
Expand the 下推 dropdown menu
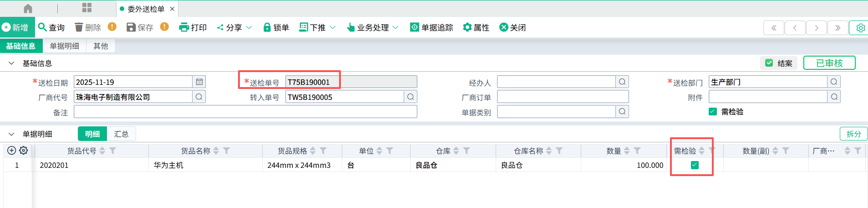click(333, 27)
